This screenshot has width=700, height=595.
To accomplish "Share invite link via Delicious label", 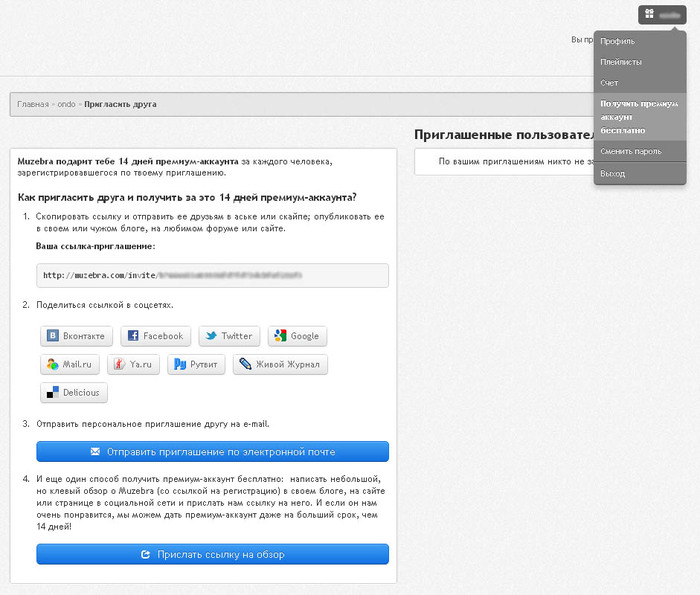I will [x=81, y=392].
